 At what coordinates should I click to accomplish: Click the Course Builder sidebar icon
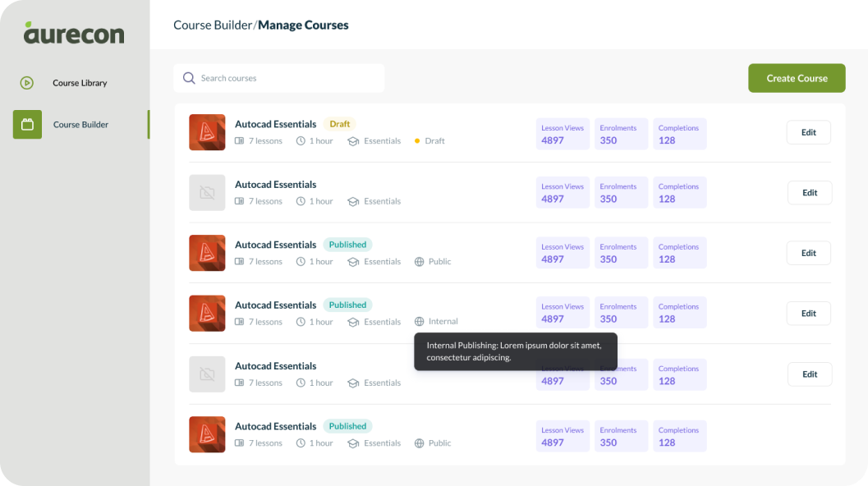tap(27, 125)
